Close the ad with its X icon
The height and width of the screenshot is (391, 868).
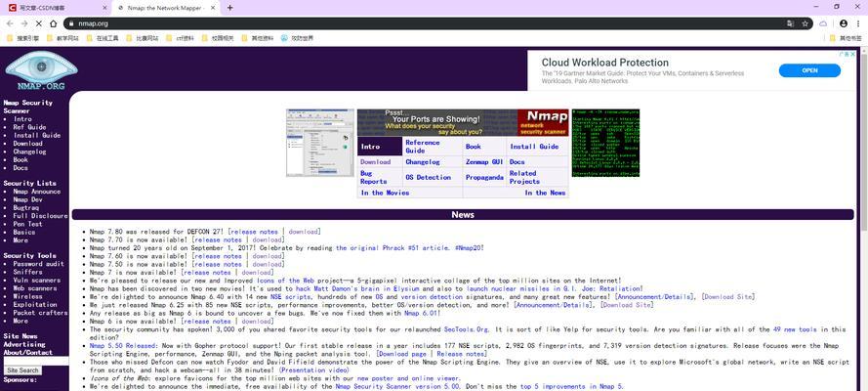click(x=853, y=55)
